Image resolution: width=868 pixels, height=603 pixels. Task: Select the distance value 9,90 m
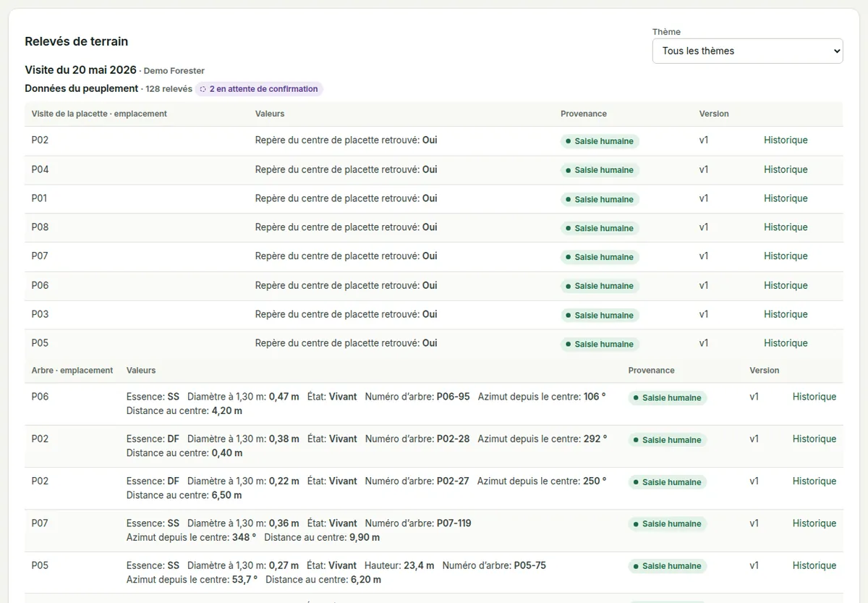point(365,538)
